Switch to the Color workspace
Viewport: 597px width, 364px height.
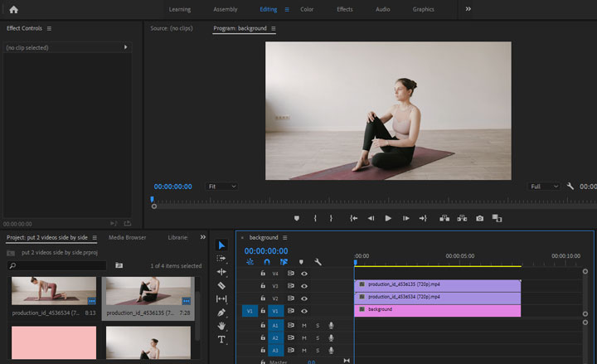point(307,9)
